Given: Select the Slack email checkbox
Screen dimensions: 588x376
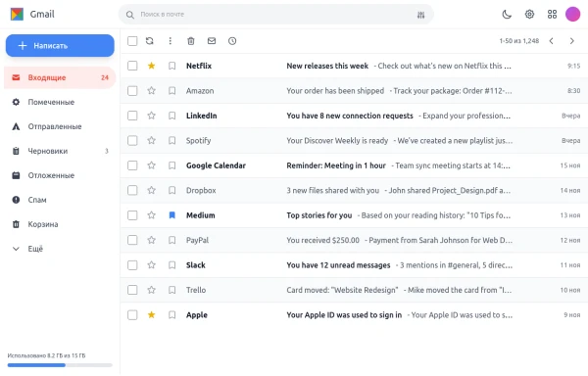Looking at the screenshot, I should [132, 265].
